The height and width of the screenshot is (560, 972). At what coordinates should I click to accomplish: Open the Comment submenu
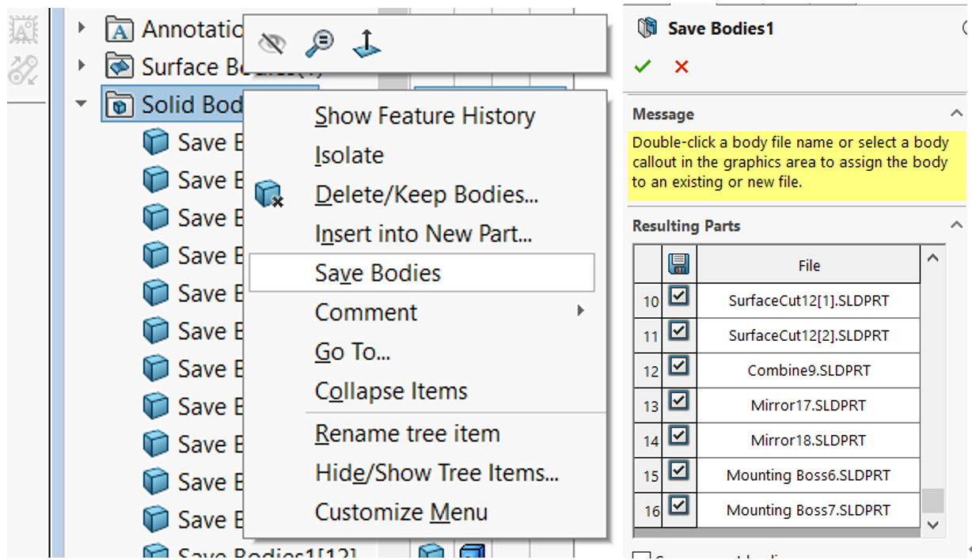pyautogui.click(x=366, y=312)
